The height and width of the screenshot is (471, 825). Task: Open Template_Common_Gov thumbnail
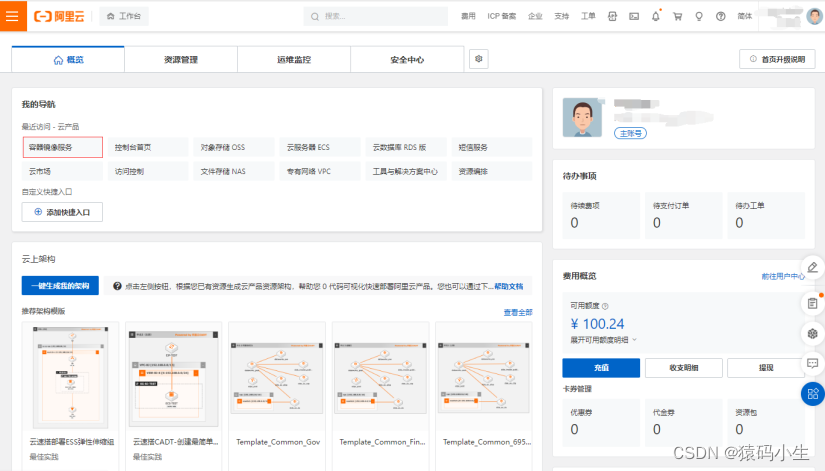[277, 377]
